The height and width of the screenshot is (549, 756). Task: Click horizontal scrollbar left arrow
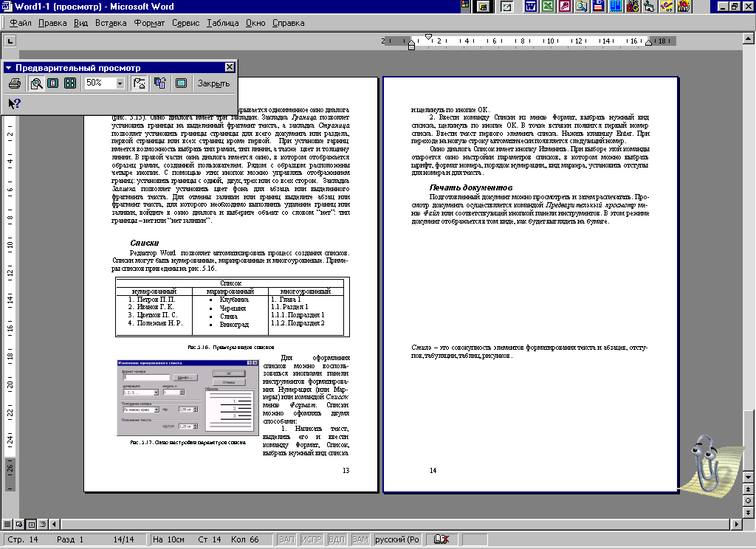[54, 524]
